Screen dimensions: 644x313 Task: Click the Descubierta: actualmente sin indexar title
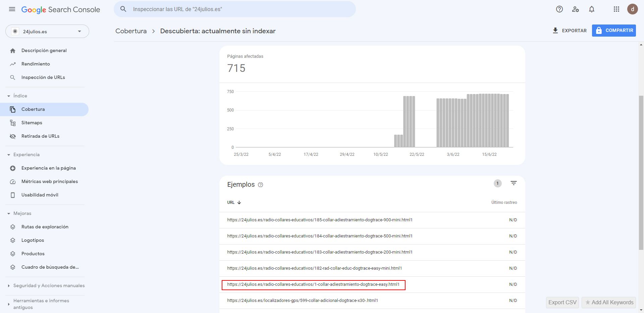point(218,31)
